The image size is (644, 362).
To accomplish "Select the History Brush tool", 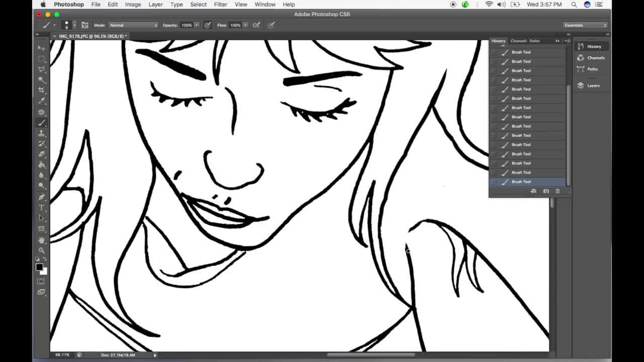I will [x=42, y=144].
